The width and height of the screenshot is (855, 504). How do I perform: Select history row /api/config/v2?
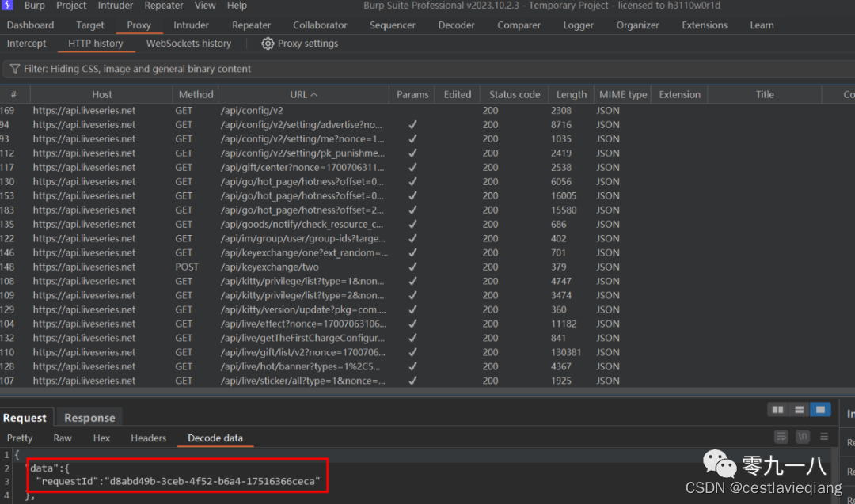click(427, 111)
